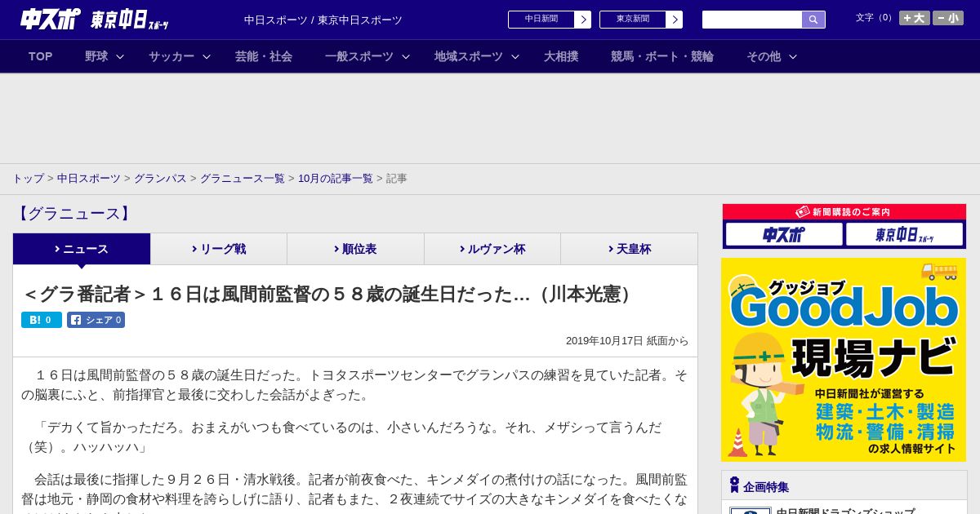Open その他 navigation item
This screenshot has width=980, height=514.
[764, 56]
